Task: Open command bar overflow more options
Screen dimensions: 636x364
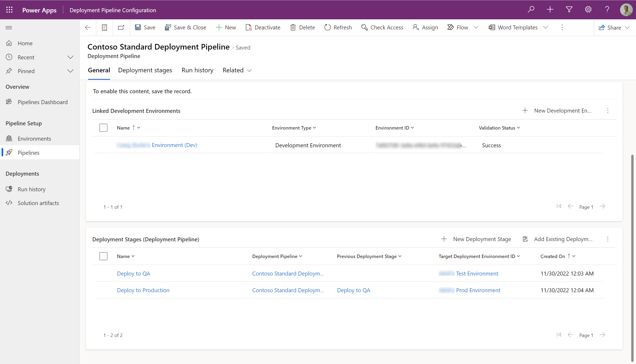Action: 562,27
